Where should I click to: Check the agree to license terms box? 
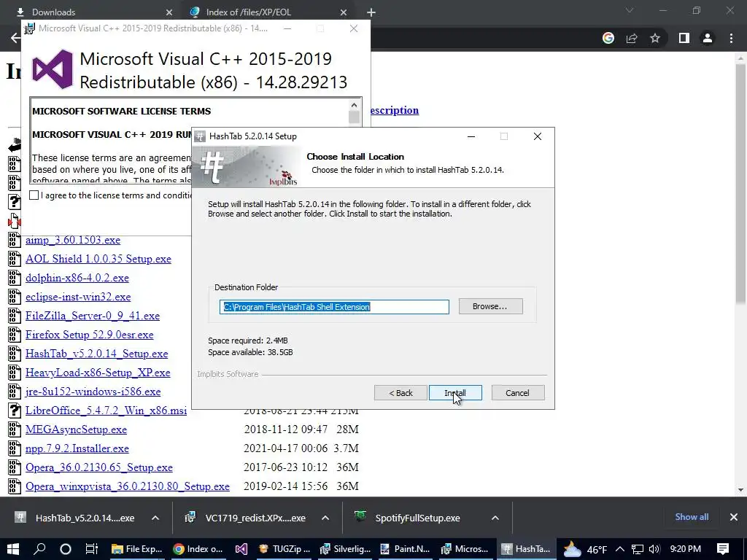click(x=34, y=195)
